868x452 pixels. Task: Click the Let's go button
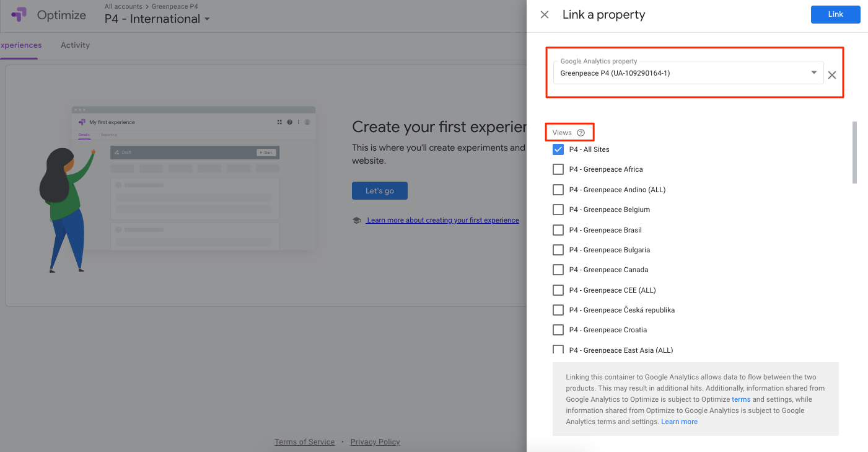(380, 190)
